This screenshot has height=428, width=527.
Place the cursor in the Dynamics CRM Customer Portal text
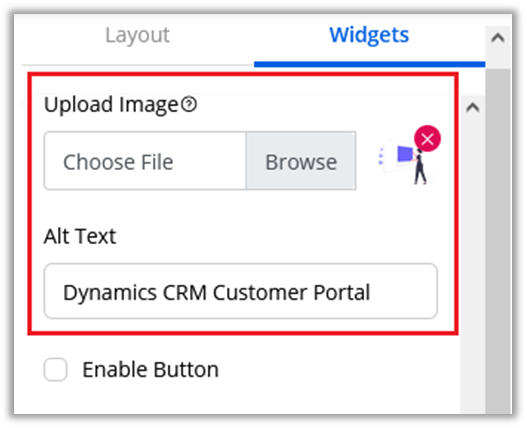(x=217, y=292)
